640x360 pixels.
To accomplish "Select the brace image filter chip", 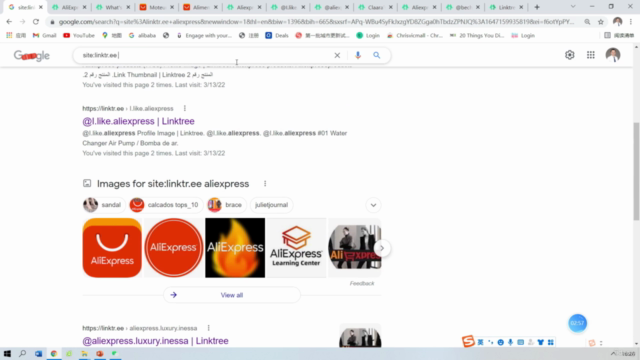I will click(x=227, y=205).
